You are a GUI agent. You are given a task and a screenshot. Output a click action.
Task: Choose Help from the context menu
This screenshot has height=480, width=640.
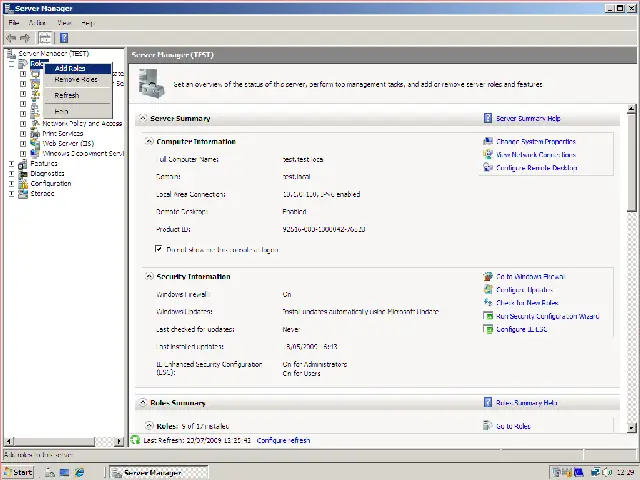78,111
